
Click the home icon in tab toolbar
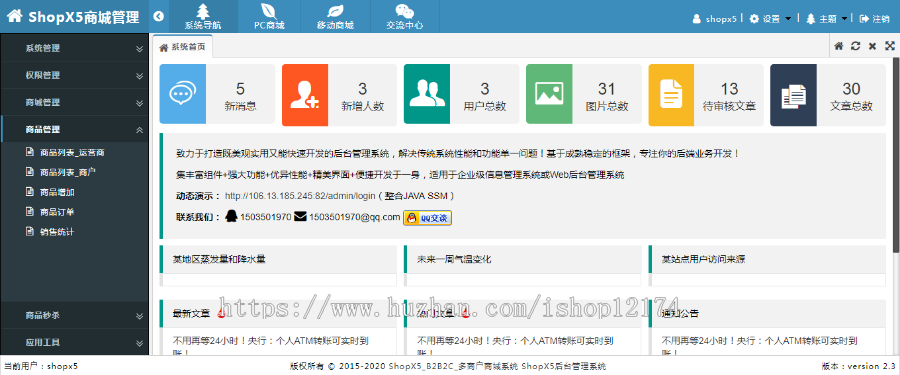coord(839,46)
